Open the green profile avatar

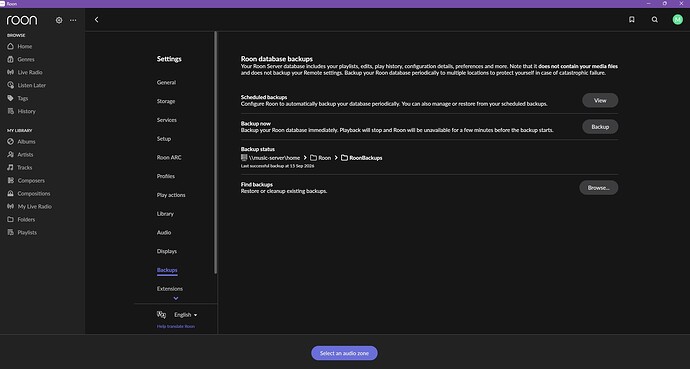pyautogui.click(x=678, y=19)
